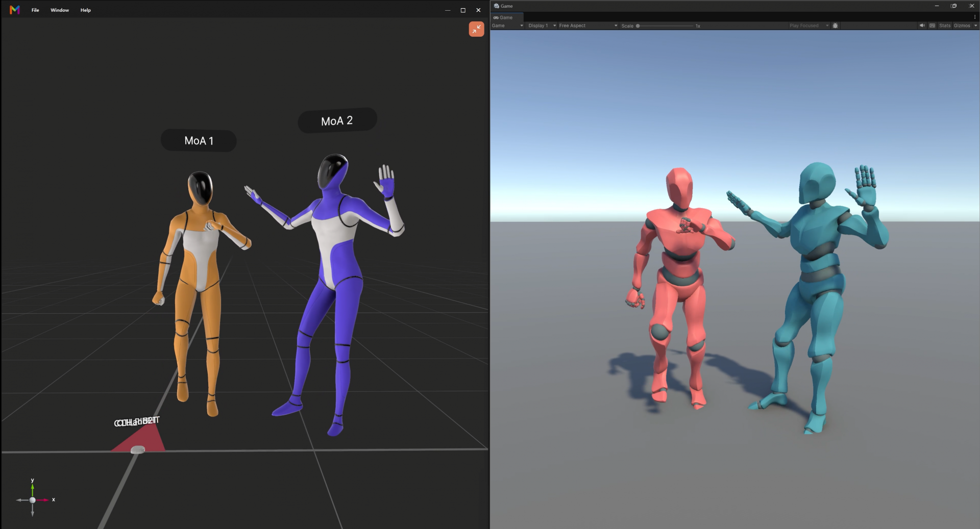Screen dimensions: 980x529
Task: Open the Play Focused dropdown
Action: pyautogui.click(x=808, y=26)
